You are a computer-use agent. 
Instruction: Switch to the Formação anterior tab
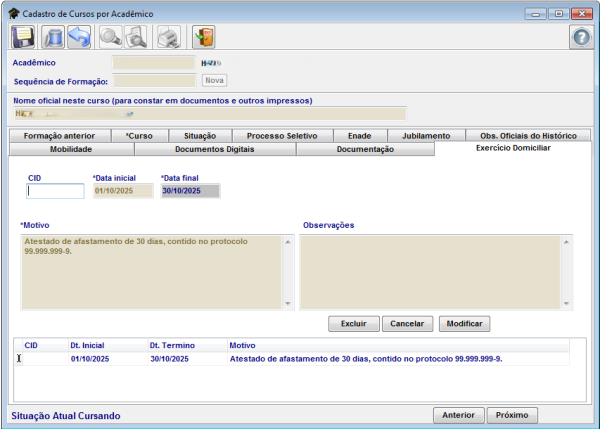tap(59, 135)
